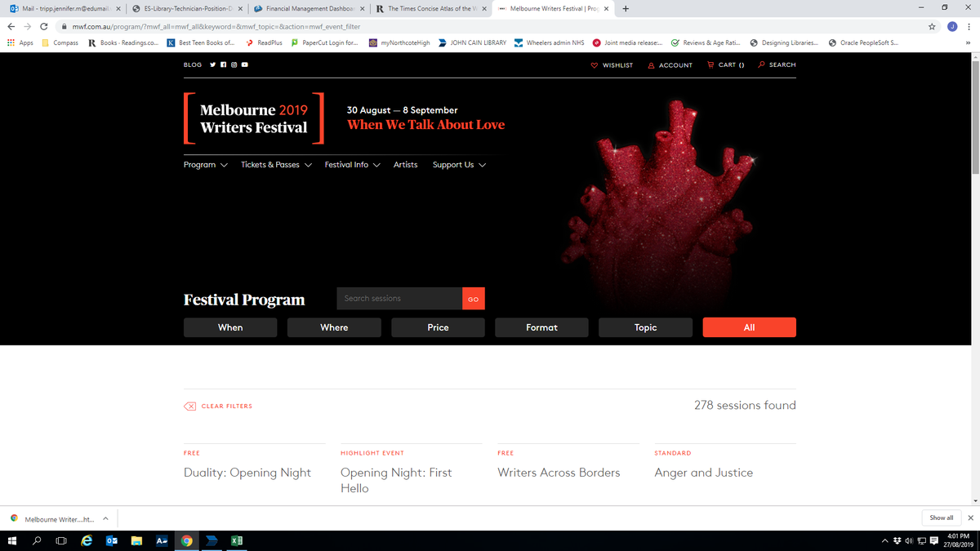
Task: Click the Clear Filters X icon
Action: [x=189, y=406]
